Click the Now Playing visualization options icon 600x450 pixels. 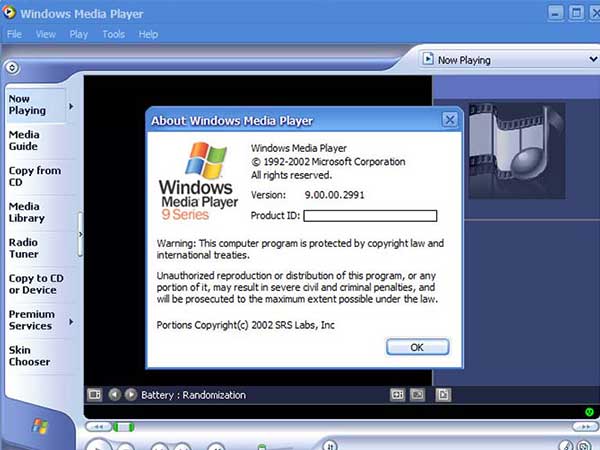point(95,395)
